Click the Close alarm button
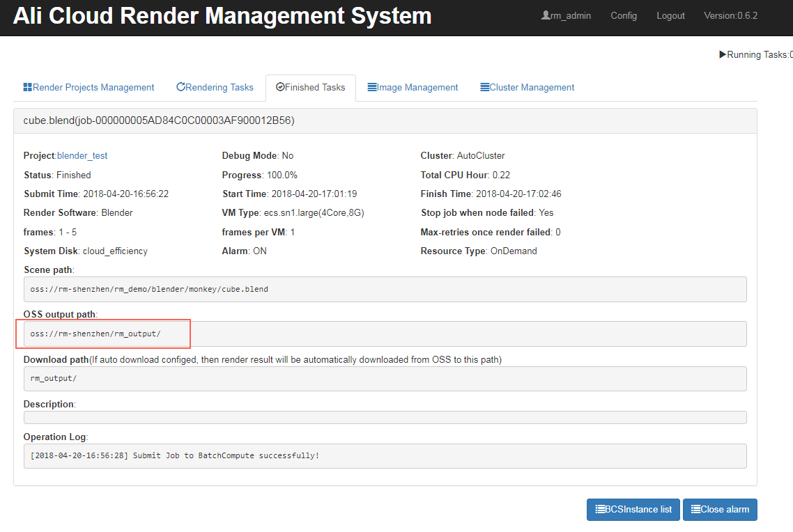793x532 pixels. 720,509
